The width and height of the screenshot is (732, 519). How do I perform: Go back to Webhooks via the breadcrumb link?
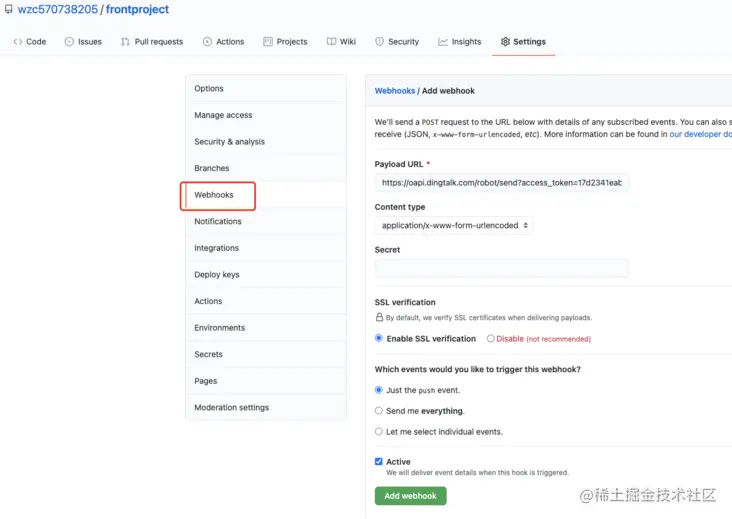tap(394, 91)
